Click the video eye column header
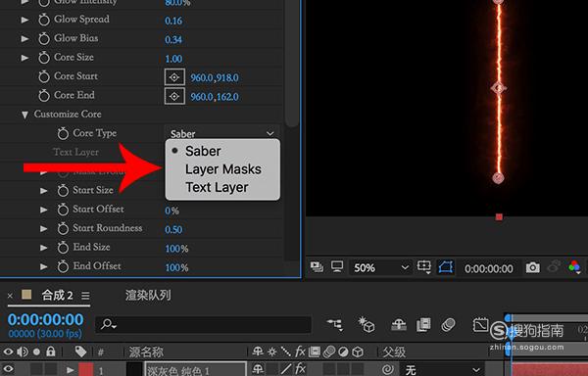The width and height of the screenshot is (588, 376). point(8,352)
